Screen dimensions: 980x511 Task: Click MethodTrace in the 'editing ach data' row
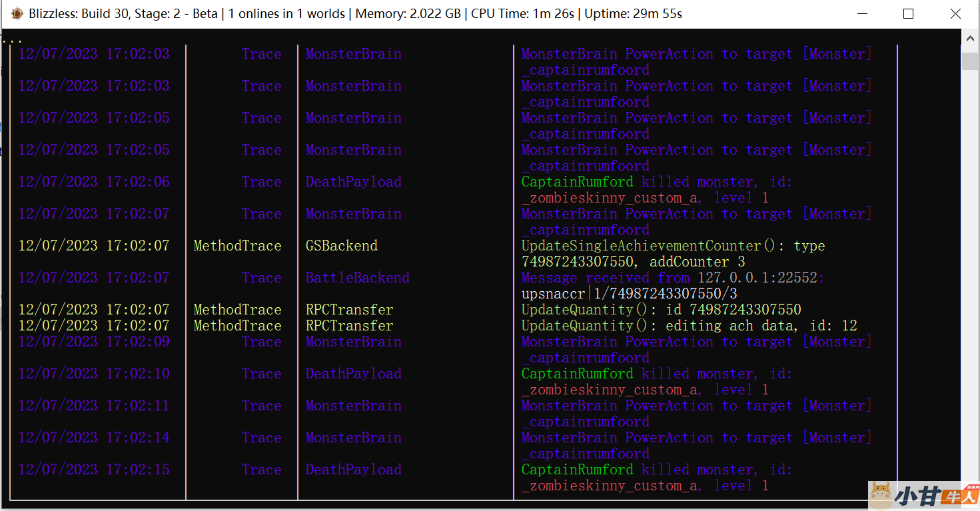[x=237, y=325]
